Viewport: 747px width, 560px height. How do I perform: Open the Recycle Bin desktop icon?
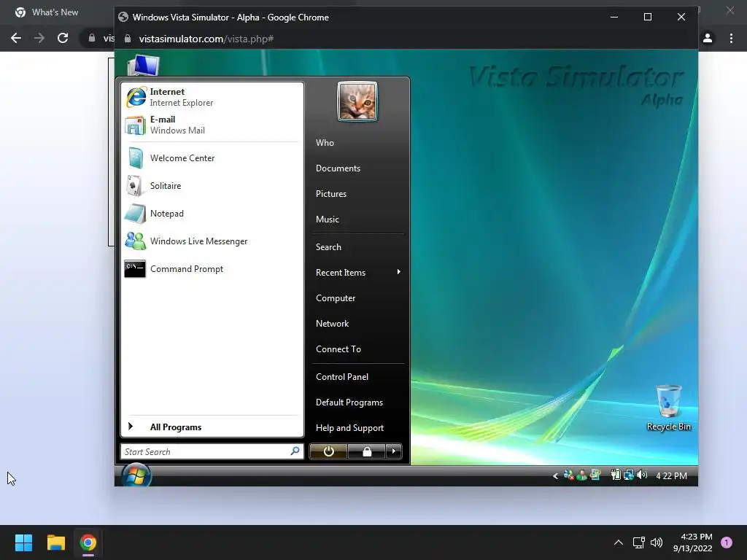pyautogui.click(x=669, y=408)
